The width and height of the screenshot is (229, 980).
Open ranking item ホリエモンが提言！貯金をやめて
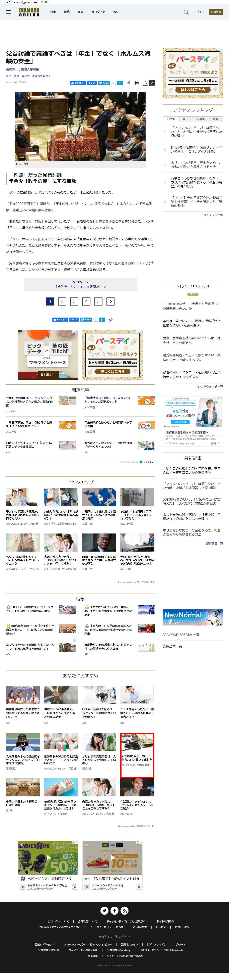(x=196, y=165)
